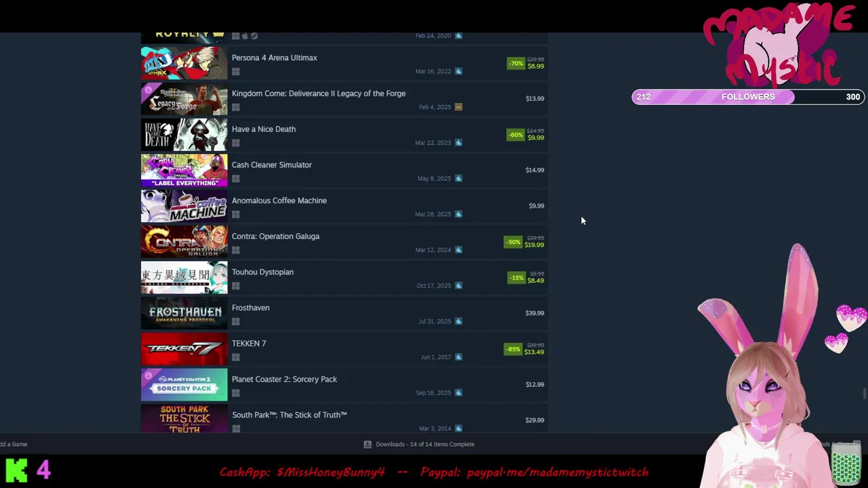Click Windows icon under Touhou Dystopian

(x=235, y=286)
